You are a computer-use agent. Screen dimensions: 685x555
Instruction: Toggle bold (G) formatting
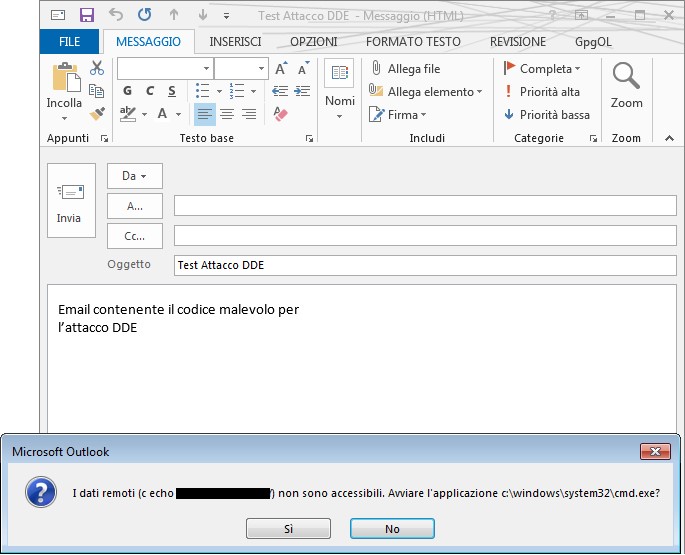pos(127,91)
